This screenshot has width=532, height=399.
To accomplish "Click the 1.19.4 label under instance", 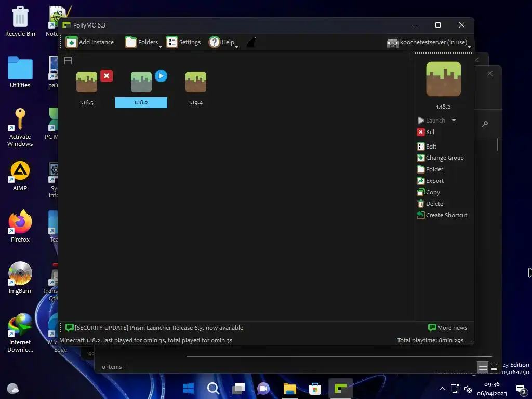I will (195, 102).
